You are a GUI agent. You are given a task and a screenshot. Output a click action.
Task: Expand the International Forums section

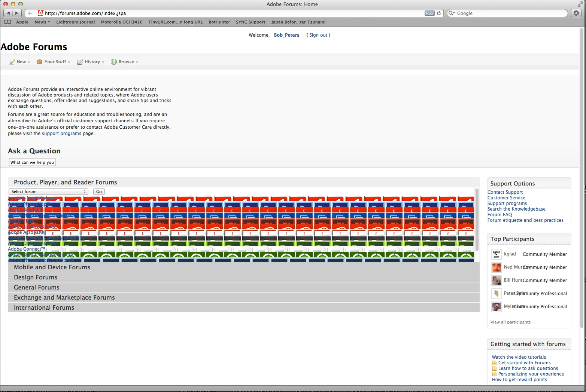pyautogui.click(x=243, y=307)
